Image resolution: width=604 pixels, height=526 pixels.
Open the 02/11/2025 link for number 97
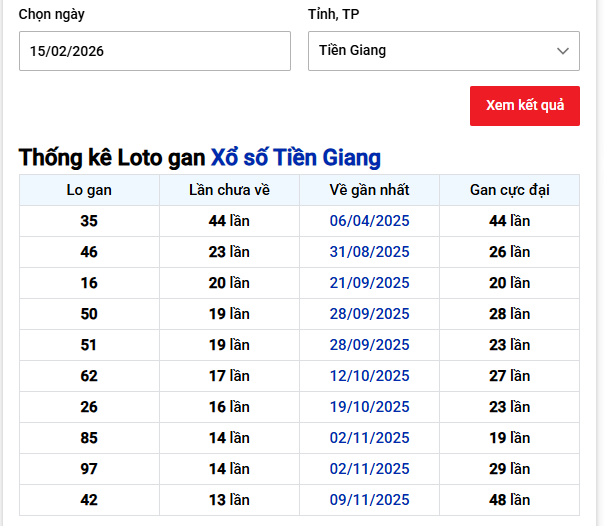point(369,469)
